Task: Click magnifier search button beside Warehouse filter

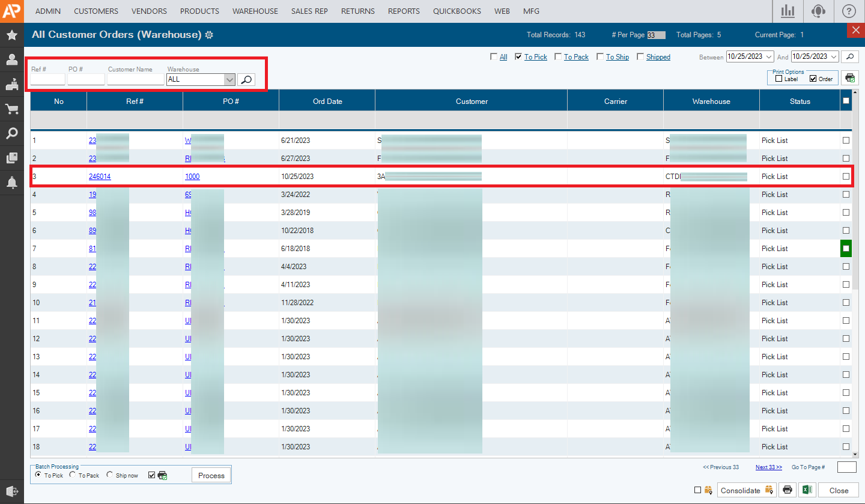Action: click(246, 79)
